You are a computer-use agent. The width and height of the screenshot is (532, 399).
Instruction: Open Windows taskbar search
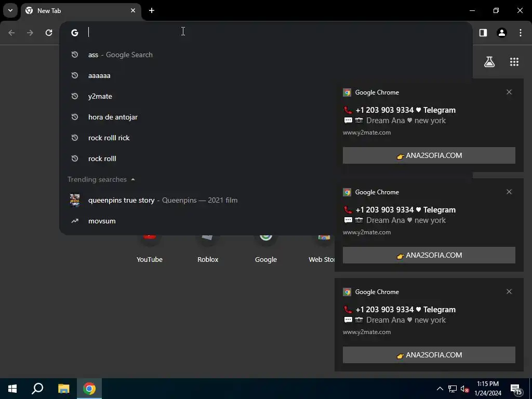click(37, 389)
